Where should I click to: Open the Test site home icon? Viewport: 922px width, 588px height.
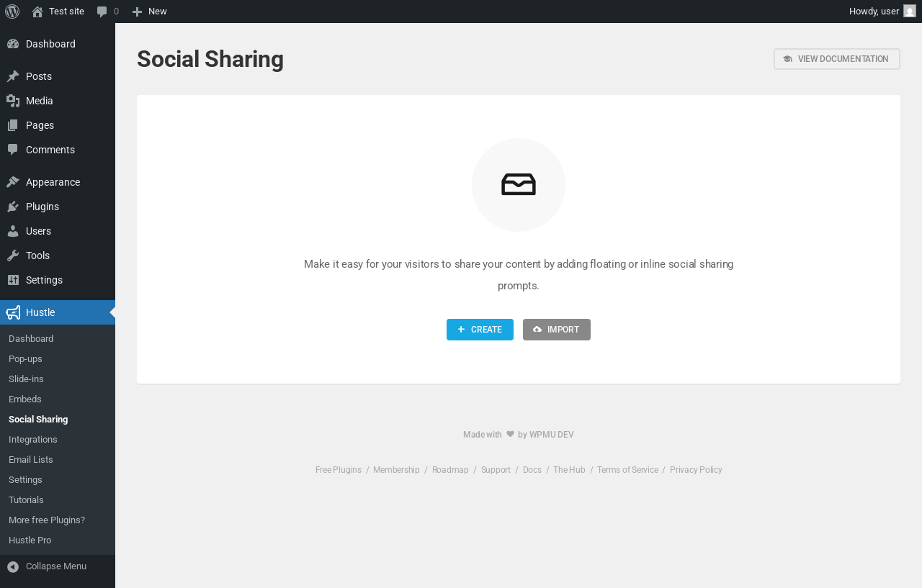pyautogui.click(x=37, y=12)
